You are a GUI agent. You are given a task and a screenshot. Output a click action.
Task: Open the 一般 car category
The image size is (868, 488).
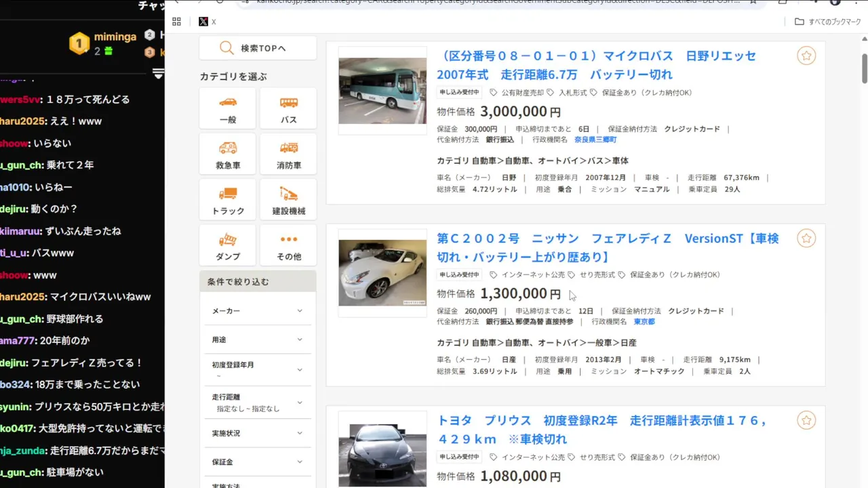click(x=228, y=108)
